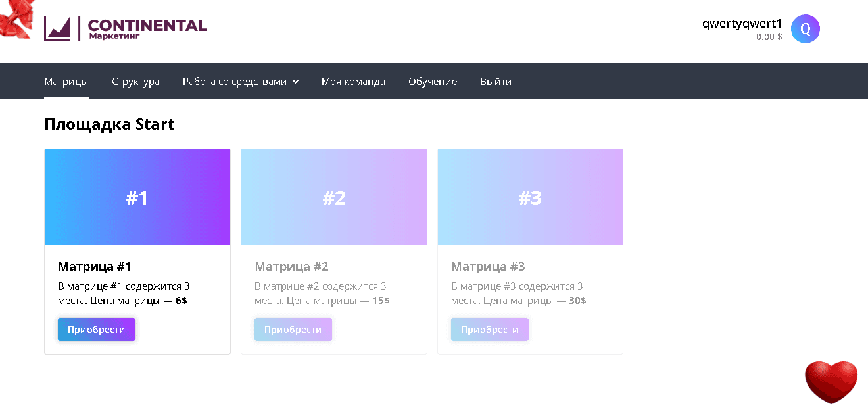
Task: Expand the Работа со средствами chevron arrow
Action: click(296, 82)
